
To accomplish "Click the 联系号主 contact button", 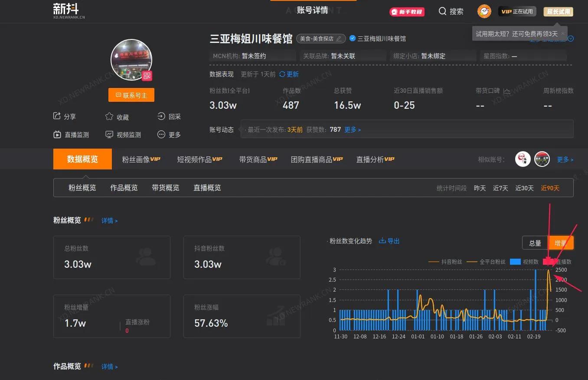I will point(131,95).
